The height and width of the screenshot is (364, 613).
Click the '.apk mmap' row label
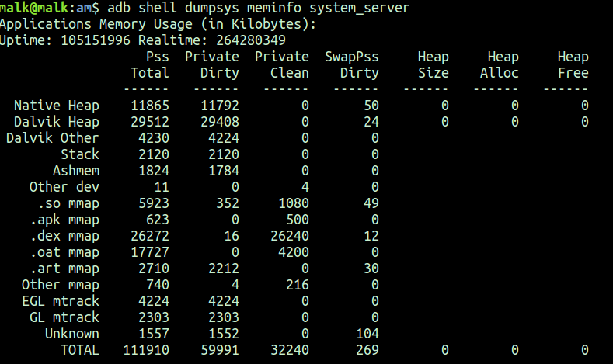tap(64, 220)
